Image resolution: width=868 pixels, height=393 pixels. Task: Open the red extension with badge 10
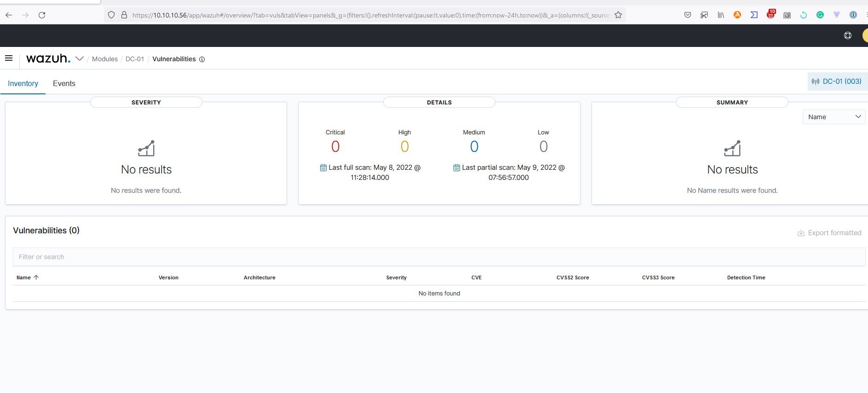771,14
